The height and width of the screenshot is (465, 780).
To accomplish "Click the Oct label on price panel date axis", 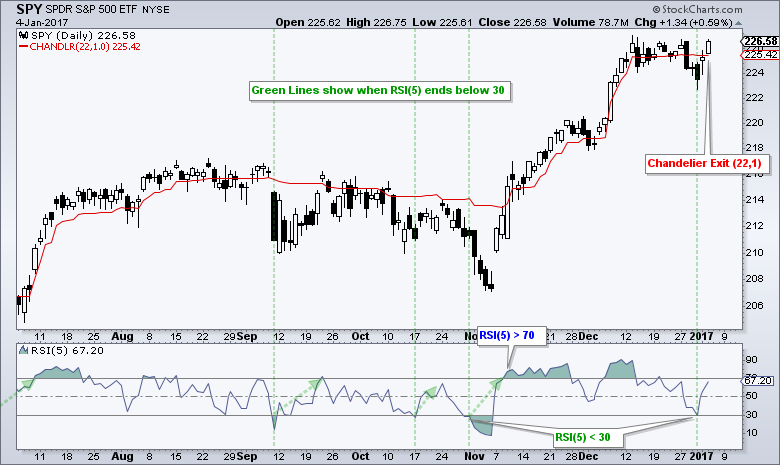I will tap(360, 337).
